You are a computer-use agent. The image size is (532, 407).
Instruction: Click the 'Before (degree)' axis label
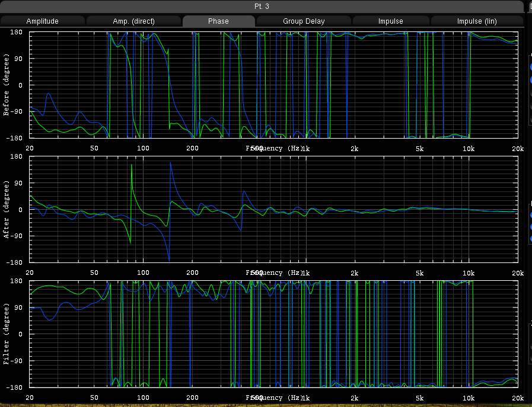(7, 85)
